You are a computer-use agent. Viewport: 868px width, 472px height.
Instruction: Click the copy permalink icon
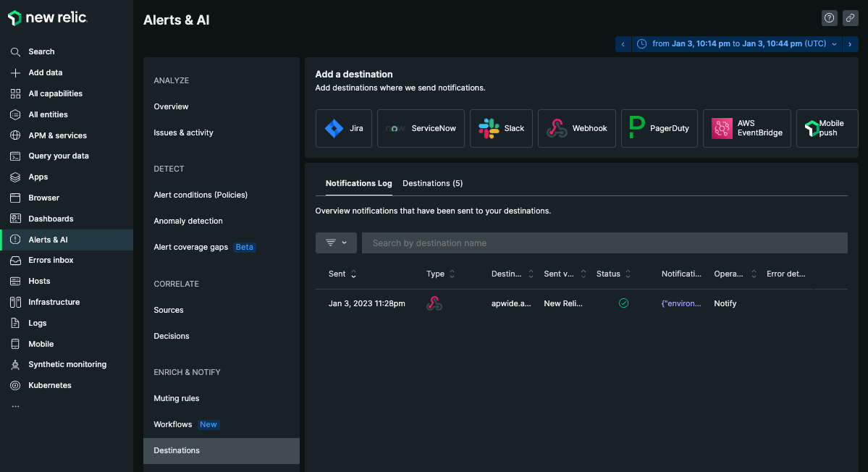tap(851, 18)
